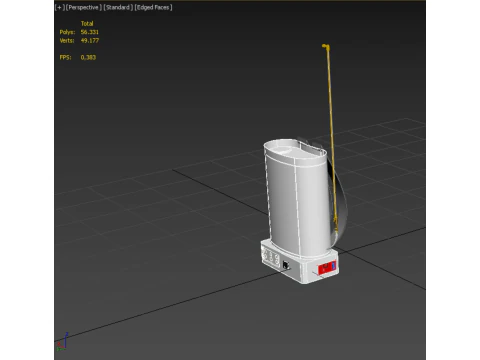
Task: Open the Edged Faces display menu
Action: pos(153,7)
